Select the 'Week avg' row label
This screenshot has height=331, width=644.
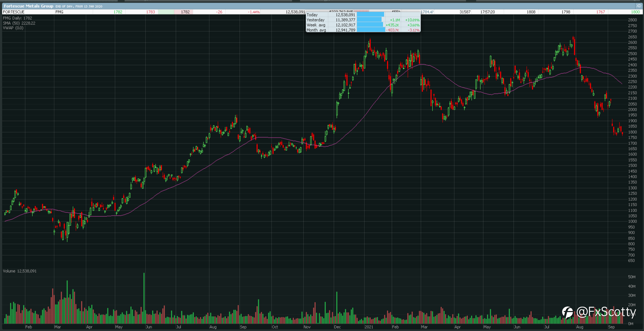pos(316,25)
